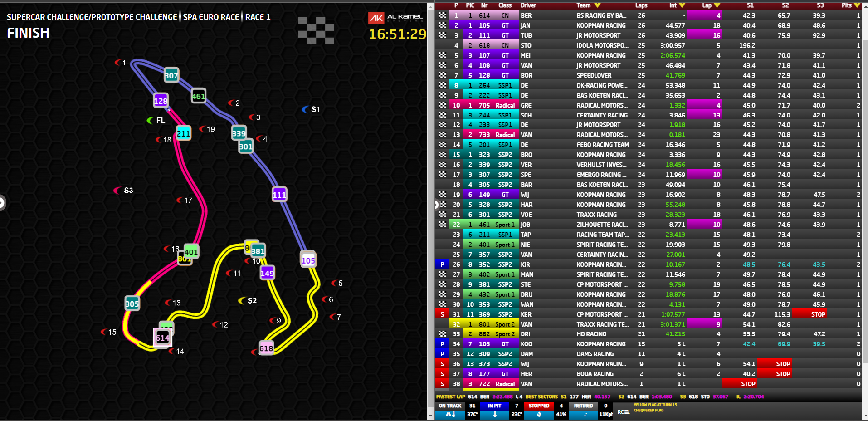
Task: Sort by the Class column header
Action: click(x=505, y=5)
